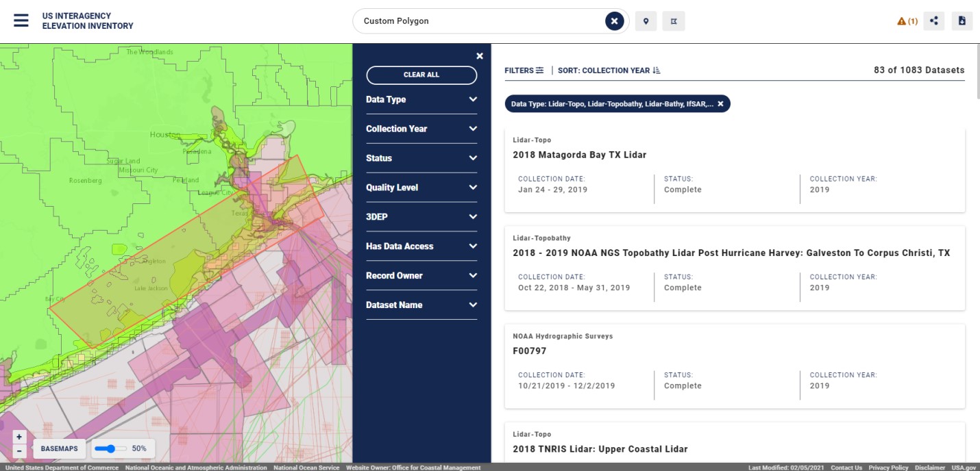This screenshot has height=471, width=980.
Task: Expand the Record Owner filter
Action: [421, 276]
